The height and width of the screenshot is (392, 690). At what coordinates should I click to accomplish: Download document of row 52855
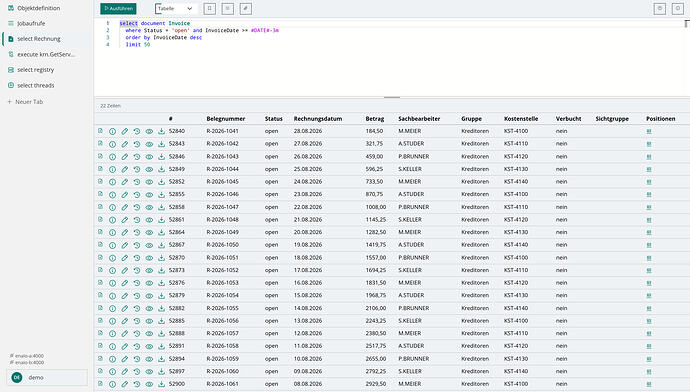161,194
